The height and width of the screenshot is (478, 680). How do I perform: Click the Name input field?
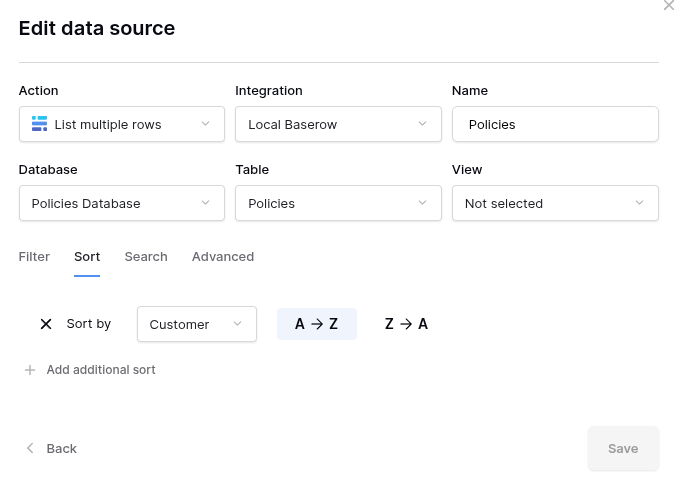(555, 124)
